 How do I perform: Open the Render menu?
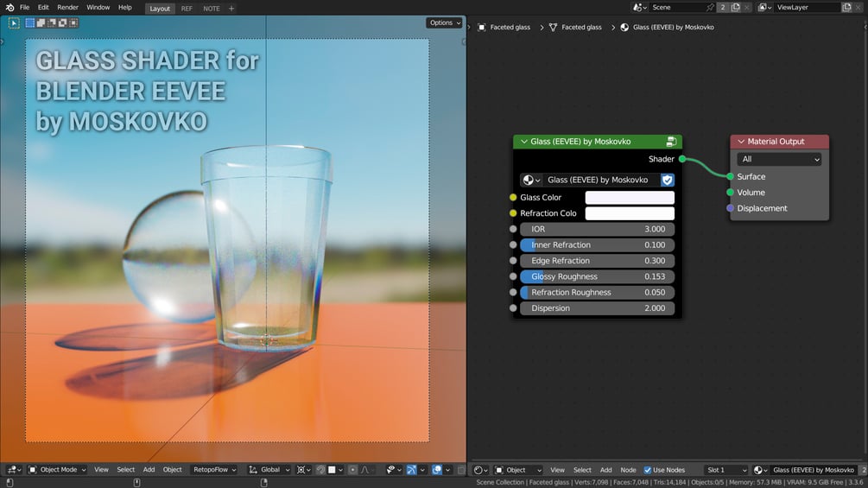coord(67,7)
